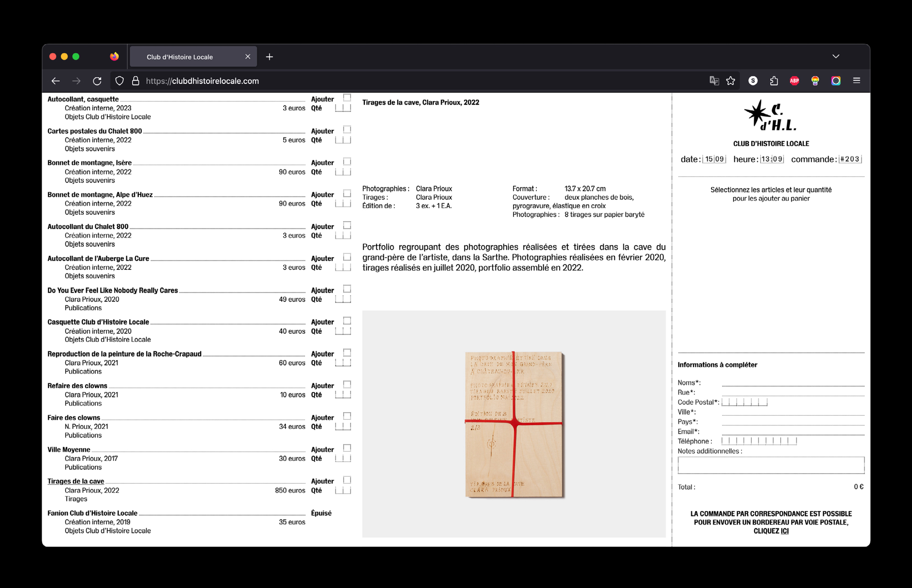Check Ajouter box for Tirages de la cave
The image size is (912, 588).
(x=347, y=480)
